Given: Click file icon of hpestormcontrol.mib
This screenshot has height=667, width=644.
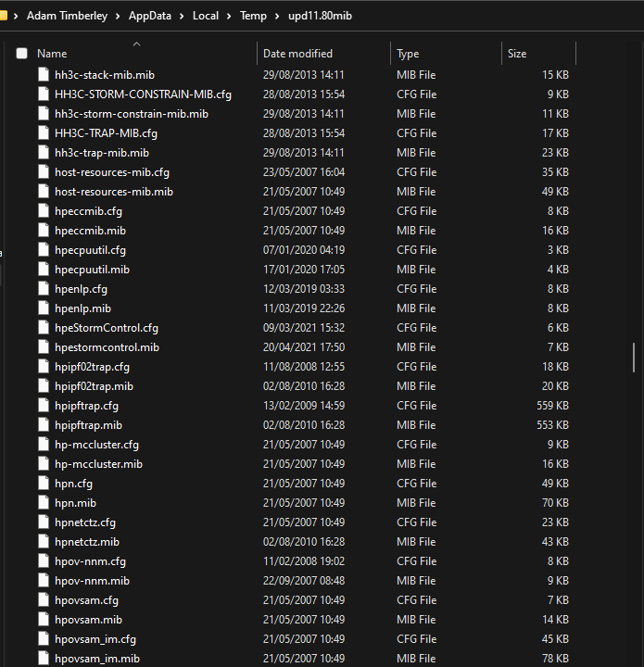Looking at the screenshot, I should pyautogui.click(x=44, y=347).
